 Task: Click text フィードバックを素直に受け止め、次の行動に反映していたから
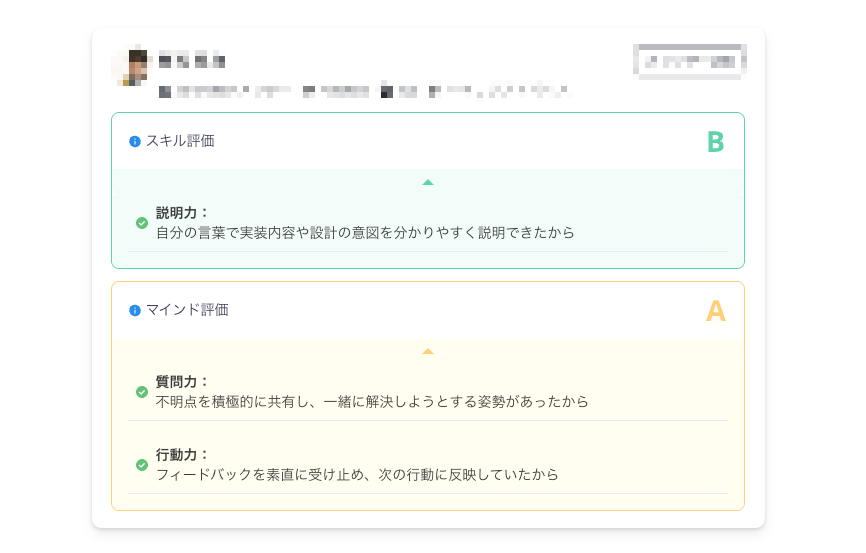click(x=357, y=475)
